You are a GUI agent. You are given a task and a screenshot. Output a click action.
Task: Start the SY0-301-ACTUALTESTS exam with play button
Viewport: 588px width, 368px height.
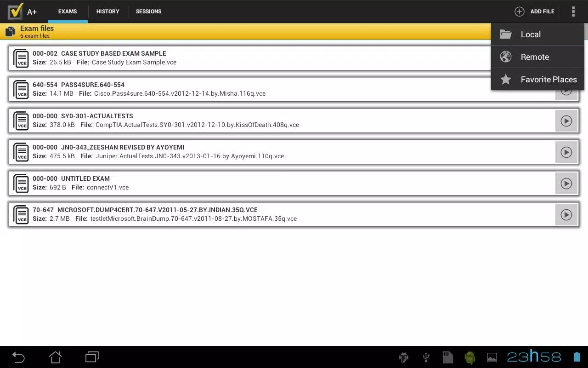[566, 121]
